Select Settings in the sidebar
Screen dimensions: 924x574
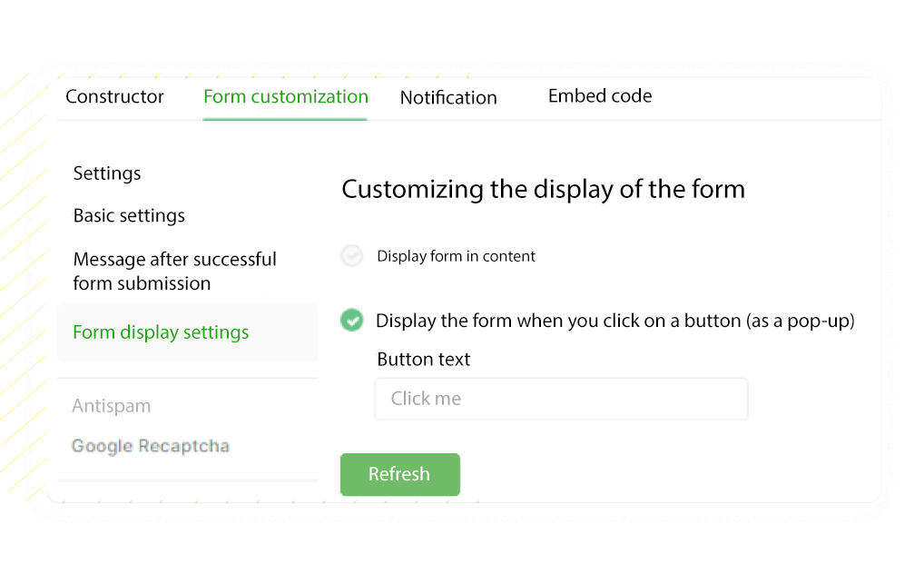coord(107,173)
